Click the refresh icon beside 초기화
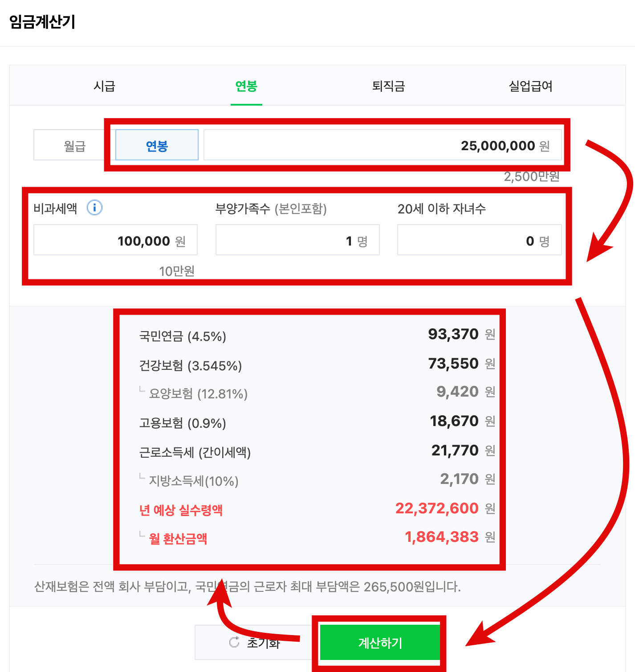 pyautogui.click(x=234, y=643)
